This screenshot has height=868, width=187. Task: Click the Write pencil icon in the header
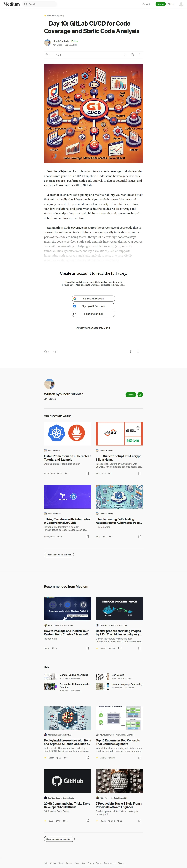[143, 4]
